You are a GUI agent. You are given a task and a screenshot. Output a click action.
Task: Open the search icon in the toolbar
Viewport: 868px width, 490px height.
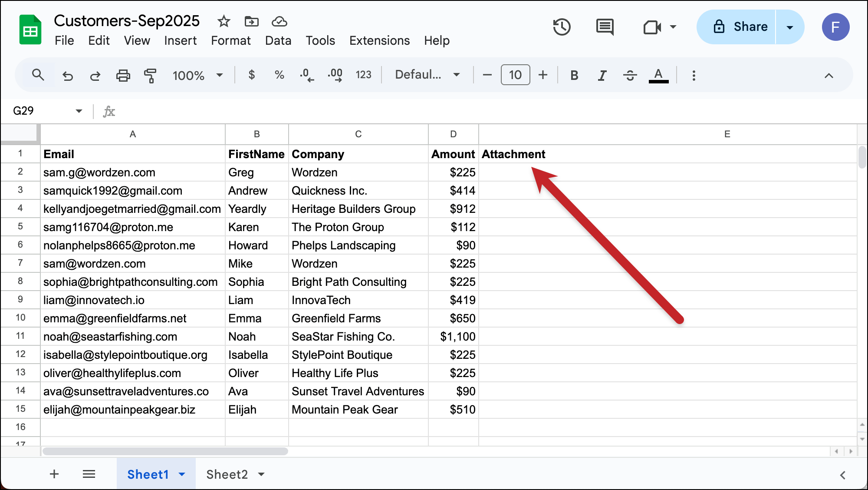coord(38,75)
